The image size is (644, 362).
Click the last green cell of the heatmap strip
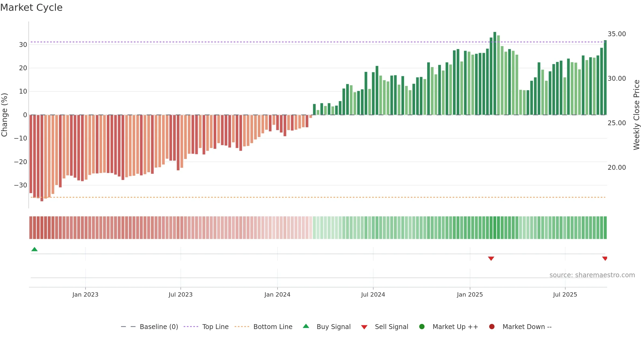tap(605, 228)
